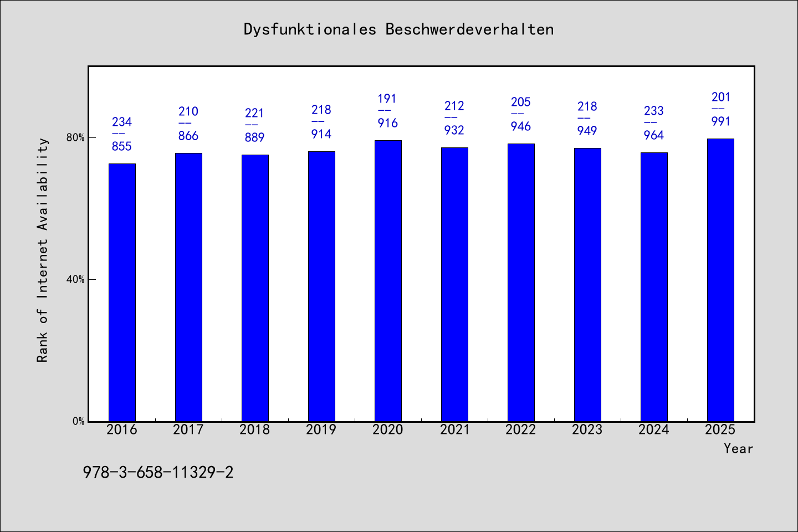Image resolution: width=798 pixels, height=532 pixels.
Task: Click the value 221 data label
Action: click(255, 113)
